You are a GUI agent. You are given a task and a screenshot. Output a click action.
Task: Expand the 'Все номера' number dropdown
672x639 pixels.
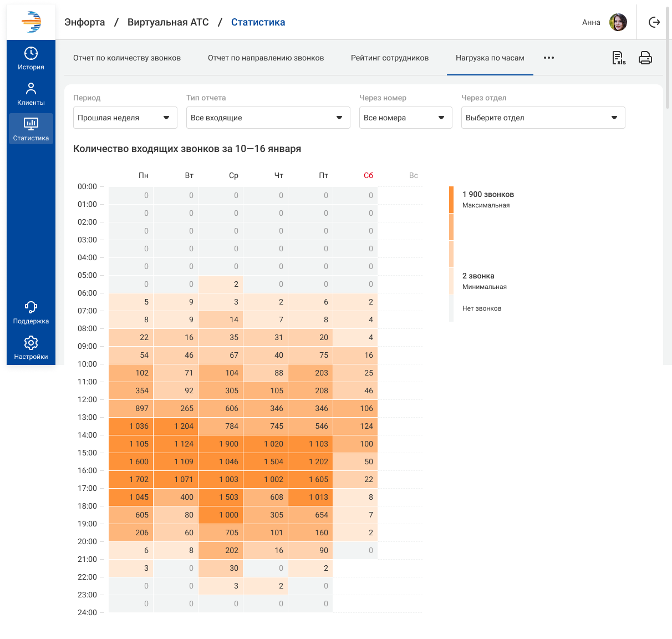pos(405,118)
